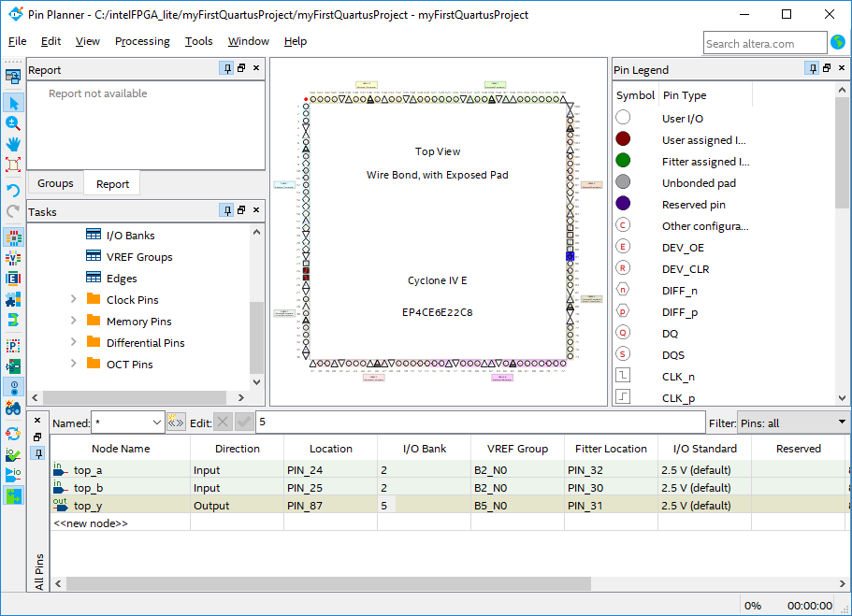Show VREF groups via the V icon
The image size is (852, 616).
[x=13, y=258]
